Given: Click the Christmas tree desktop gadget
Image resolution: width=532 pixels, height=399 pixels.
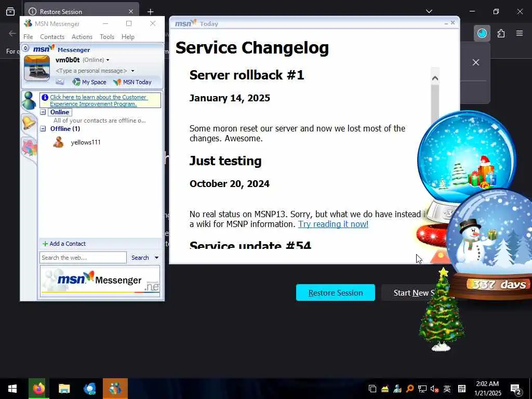Looking at the screenshot, I should pos(442,310).
